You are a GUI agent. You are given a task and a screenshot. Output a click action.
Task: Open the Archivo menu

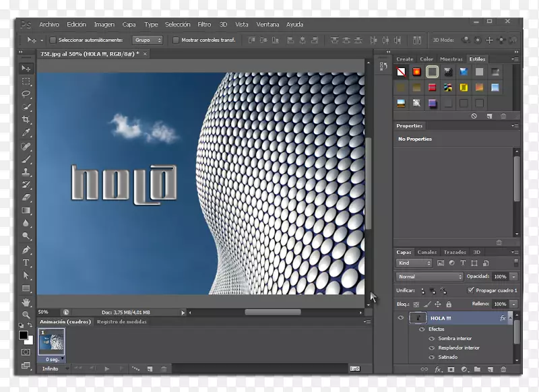[49, 24]
